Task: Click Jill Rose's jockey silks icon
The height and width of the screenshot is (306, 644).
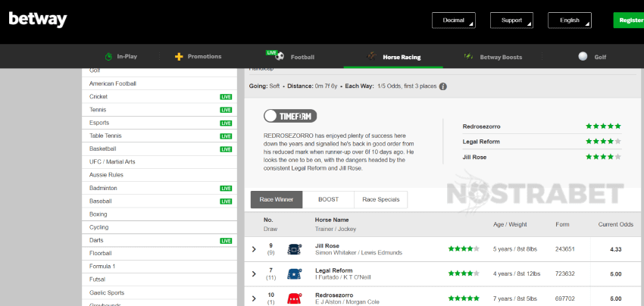Action: tap(295, 249)
